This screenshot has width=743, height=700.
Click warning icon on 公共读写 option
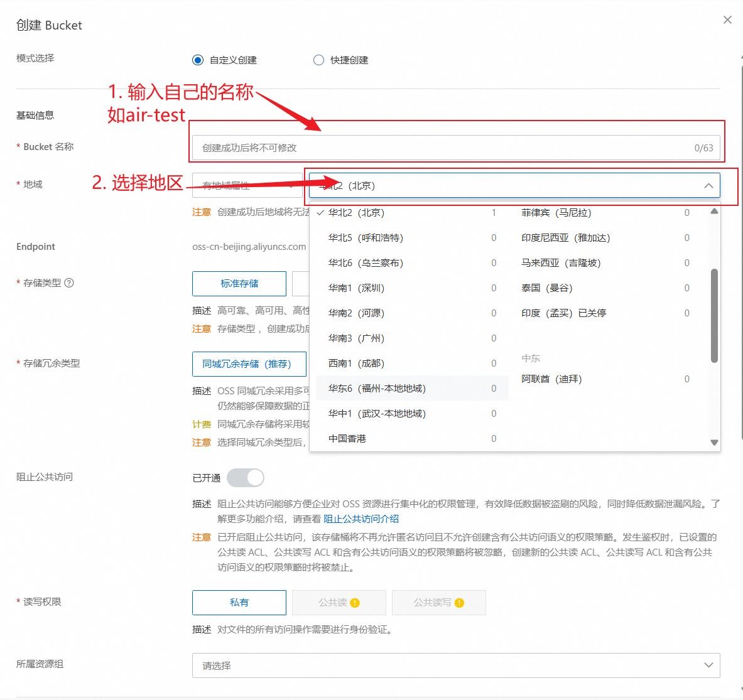tap(459, 603)
